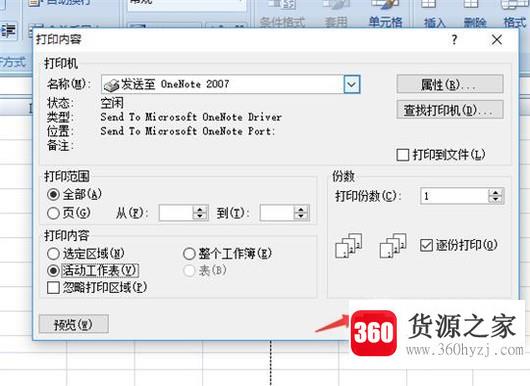This screenshot has width=530, height=386.
Task: Tick the 忽略打印区域(P) checkbox
Action: [53, 288]
